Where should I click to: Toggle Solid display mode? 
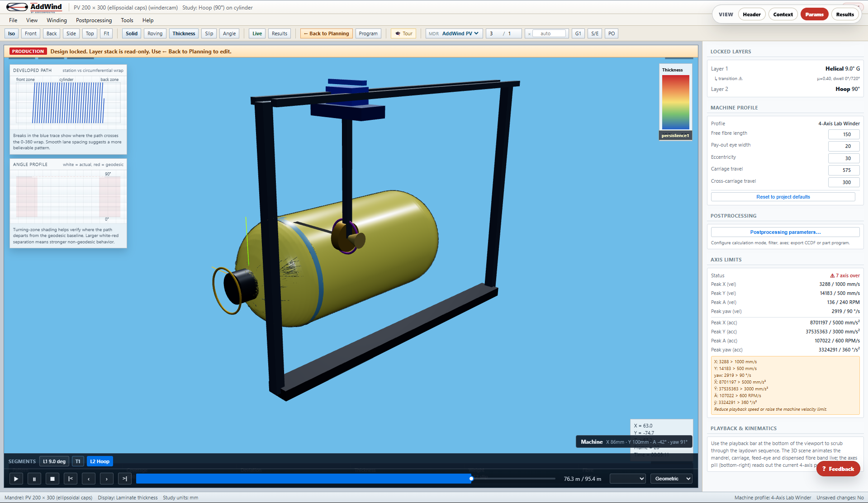(x=132, y=33)
